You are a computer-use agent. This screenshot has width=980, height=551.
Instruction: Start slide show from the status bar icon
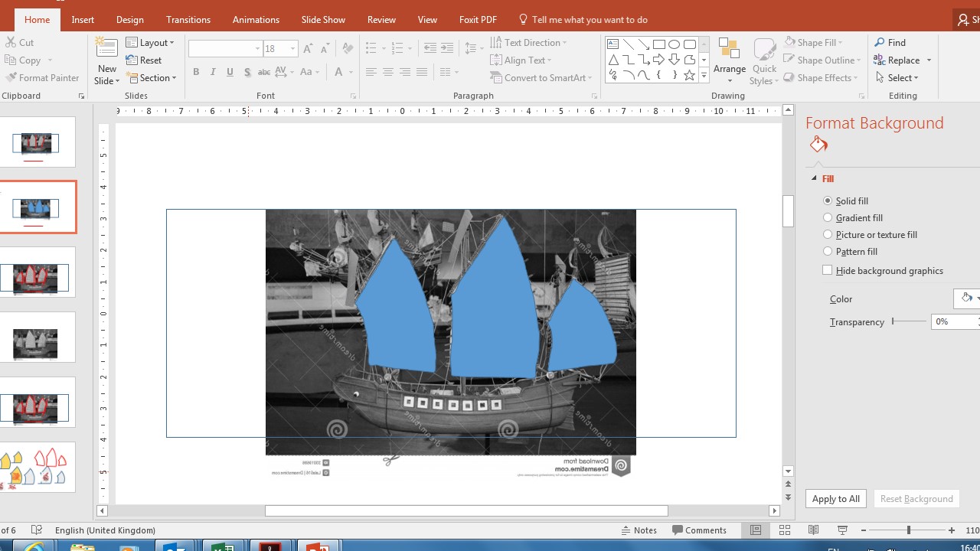(x=842, y=530)
